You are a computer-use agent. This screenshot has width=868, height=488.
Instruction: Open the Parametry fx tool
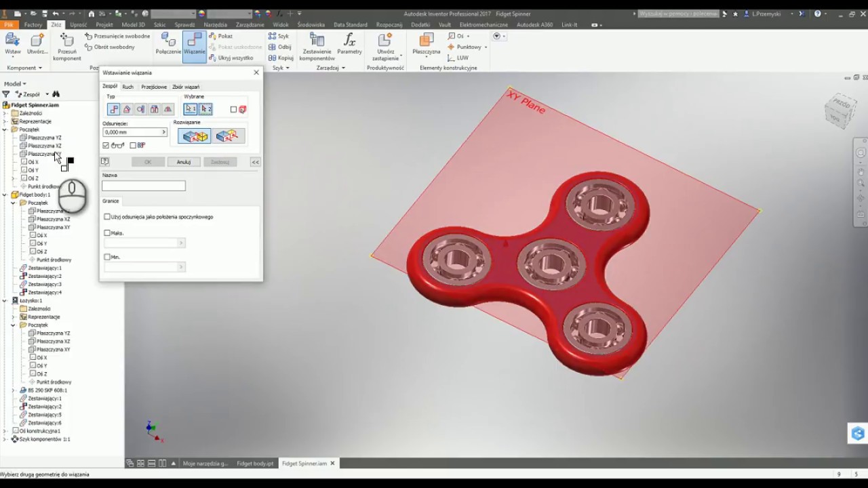[x=349, y=45]
